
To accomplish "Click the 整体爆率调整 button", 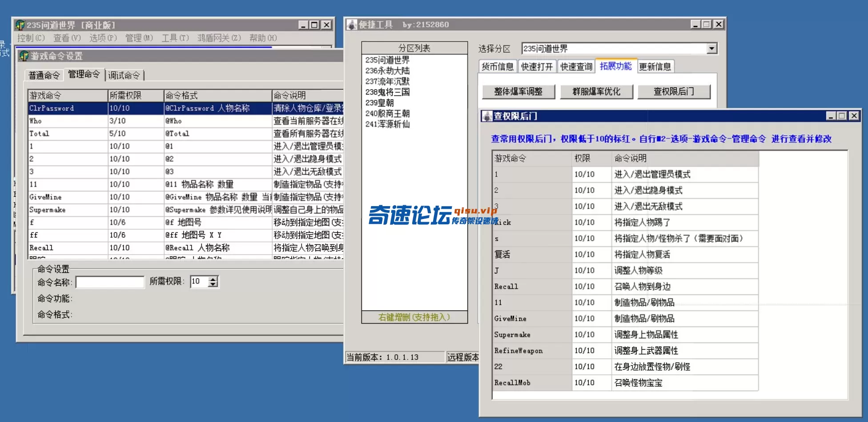I will 518,92.
